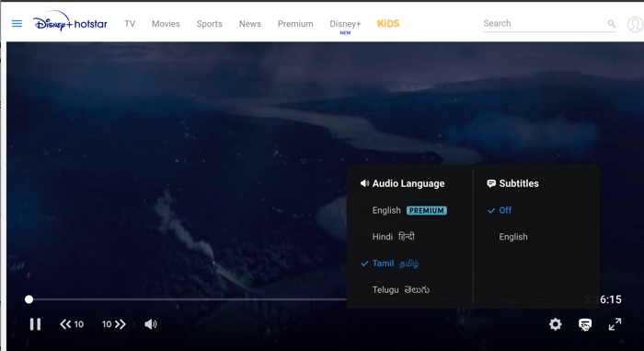Open the TV section
The width and height of the screenshot is (644, 351).
130,24
